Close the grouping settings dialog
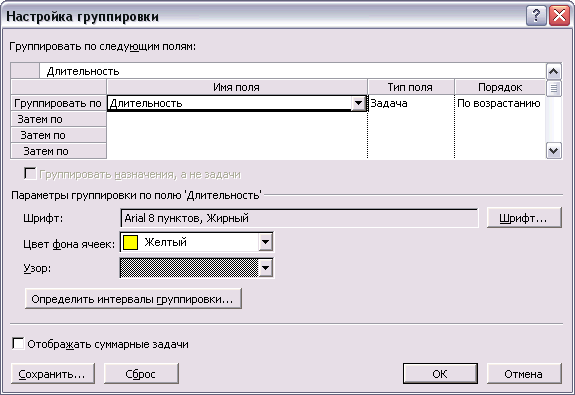This screenshot has height=395, width=575. coord(559,16)
